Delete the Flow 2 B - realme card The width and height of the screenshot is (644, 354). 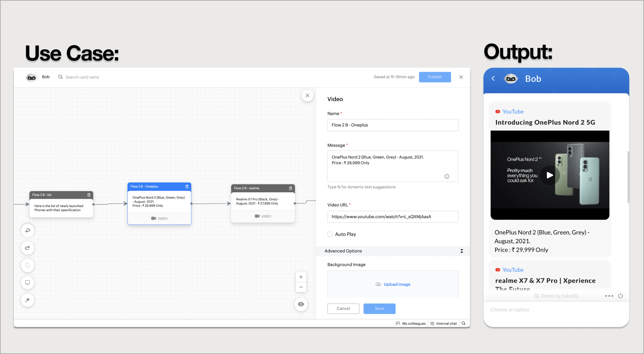pyautogui.click(x=290, y=188)
